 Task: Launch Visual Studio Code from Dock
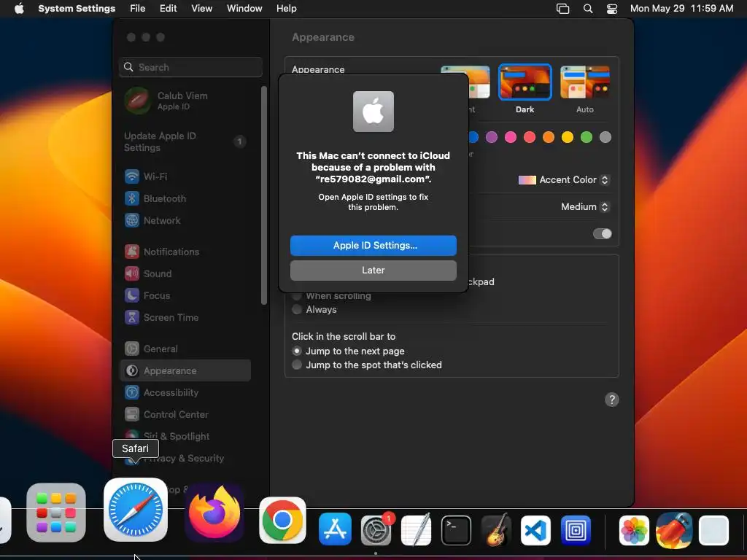(536, 530)
